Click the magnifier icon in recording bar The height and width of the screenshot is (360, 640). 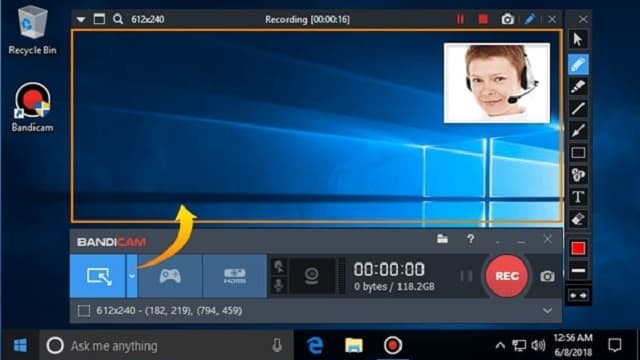pos(118,19)
